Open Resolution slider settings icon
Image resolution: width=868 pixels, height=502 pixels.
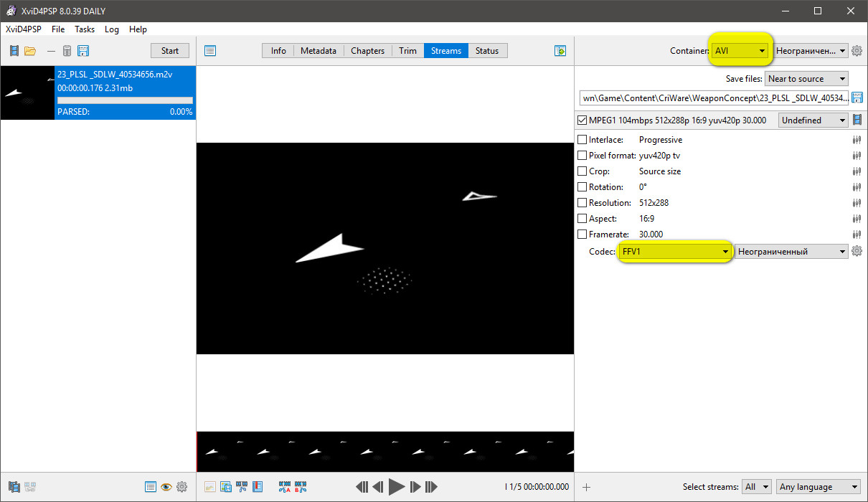click(x=857, y=203)
